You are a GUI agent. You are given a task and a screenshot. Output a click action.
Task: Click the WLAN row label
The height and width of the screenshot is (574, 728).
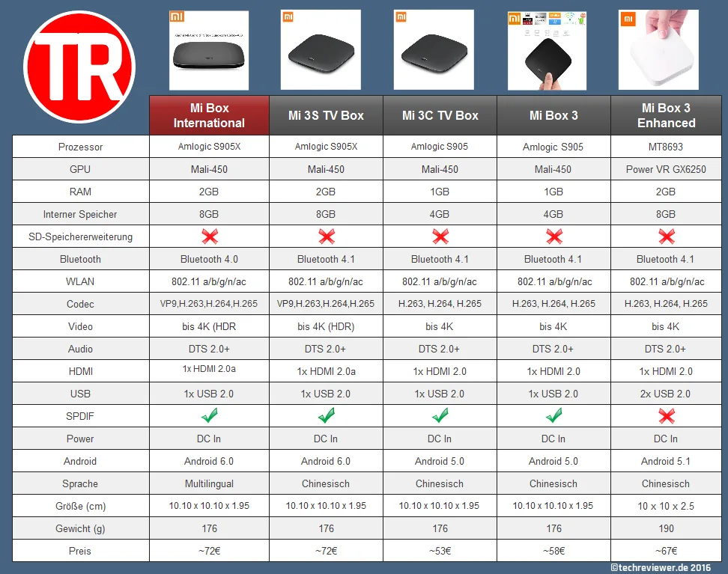click(x=80, y=281)
